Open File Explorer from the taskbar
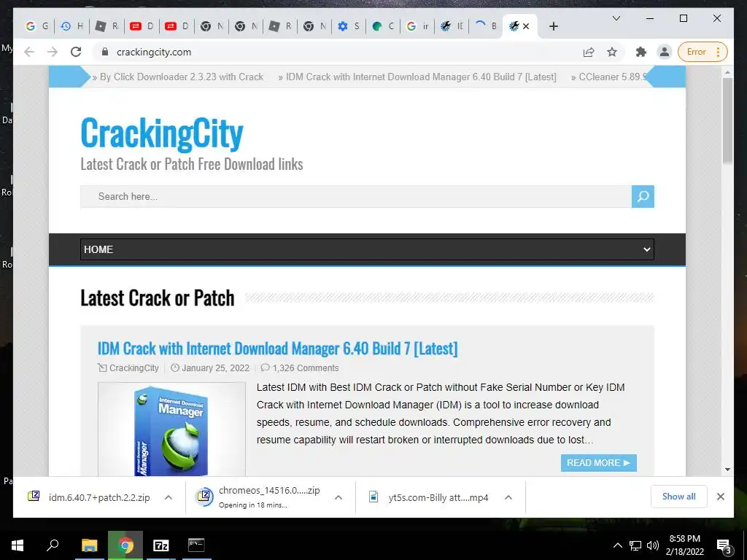Screen dimensions: 747x560 89,545
